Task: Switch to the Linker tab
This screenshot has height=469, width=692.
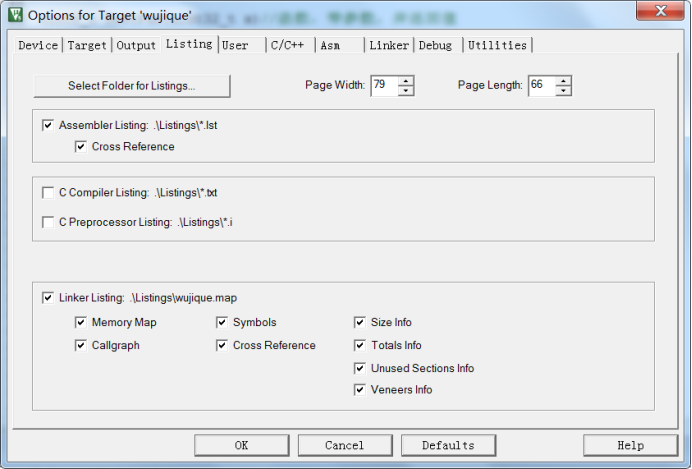Action: pyautogui.click(x=389, y=45)
